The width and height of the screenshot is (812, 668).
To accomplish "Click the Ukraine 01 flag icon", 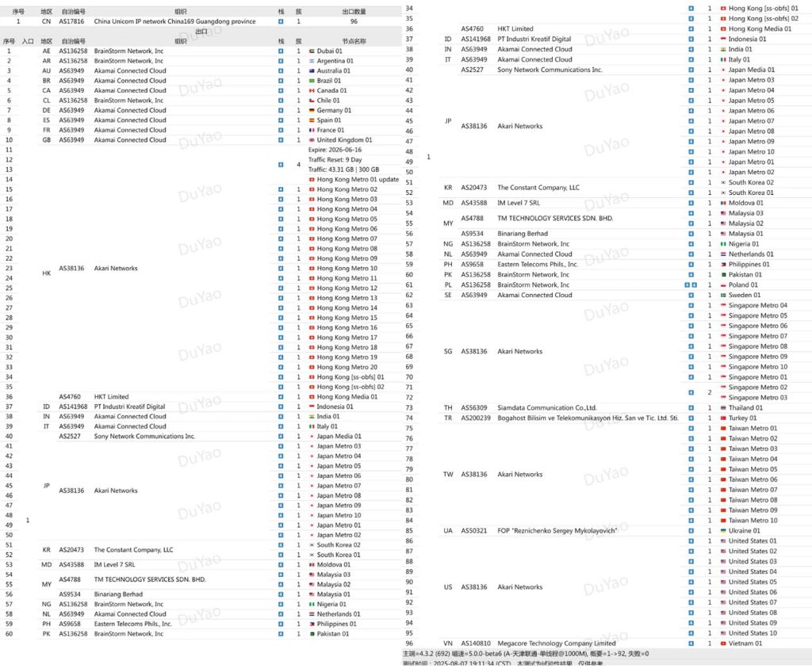I will tap(723, 531).
